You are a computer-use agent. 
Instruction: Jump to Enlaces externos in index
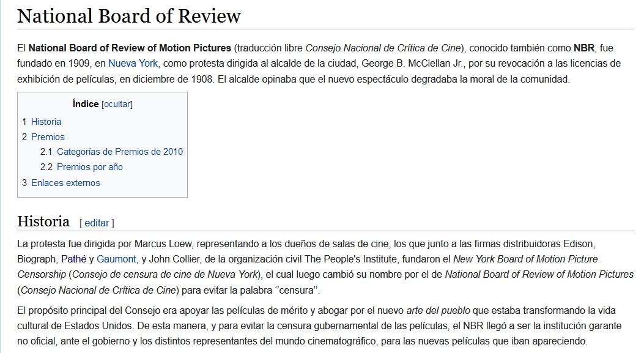[x=65, y=183]
